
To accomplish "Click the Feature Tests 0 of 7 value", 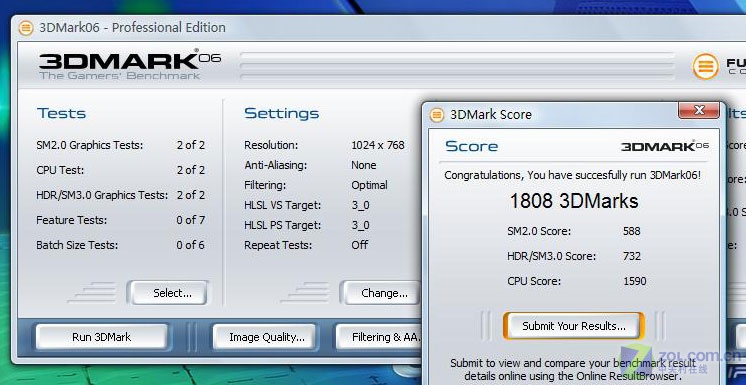I will point(191,220).
